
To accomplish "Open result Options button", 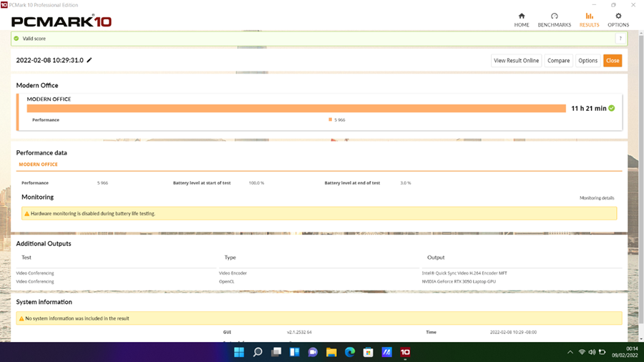I will 587,61.
